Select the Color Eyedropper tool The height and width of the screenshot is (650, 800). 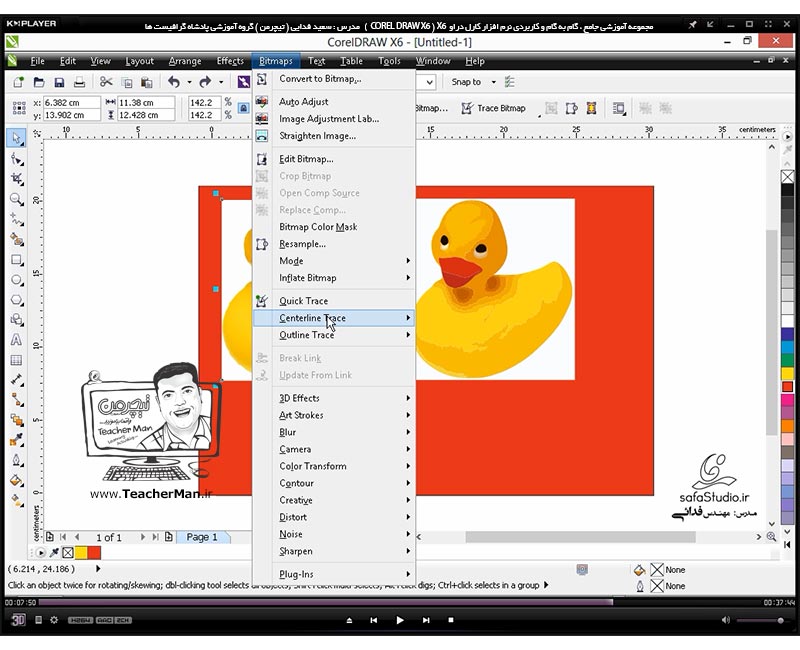(16, 439)
